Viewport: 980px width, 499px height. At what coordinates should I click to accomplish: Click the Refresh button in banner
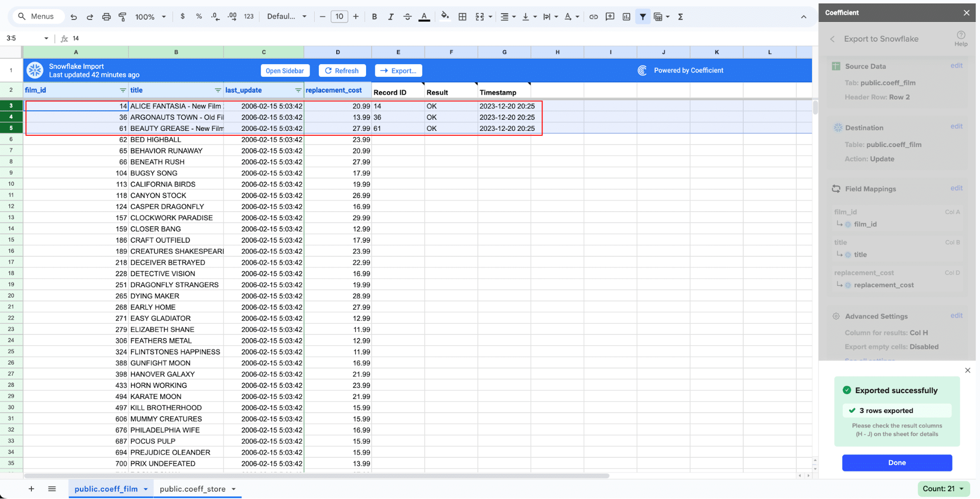342,71
